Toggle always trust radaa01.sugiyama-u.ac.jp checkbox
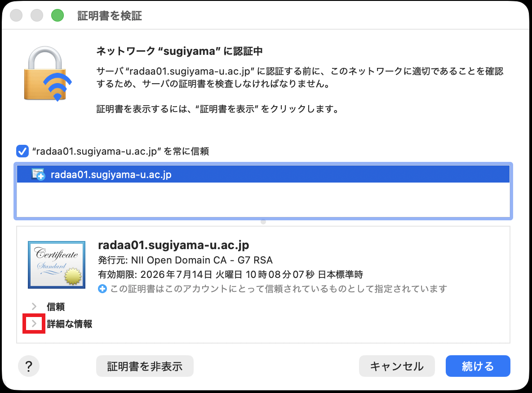 pyautogui.click(x=22, y=151)
